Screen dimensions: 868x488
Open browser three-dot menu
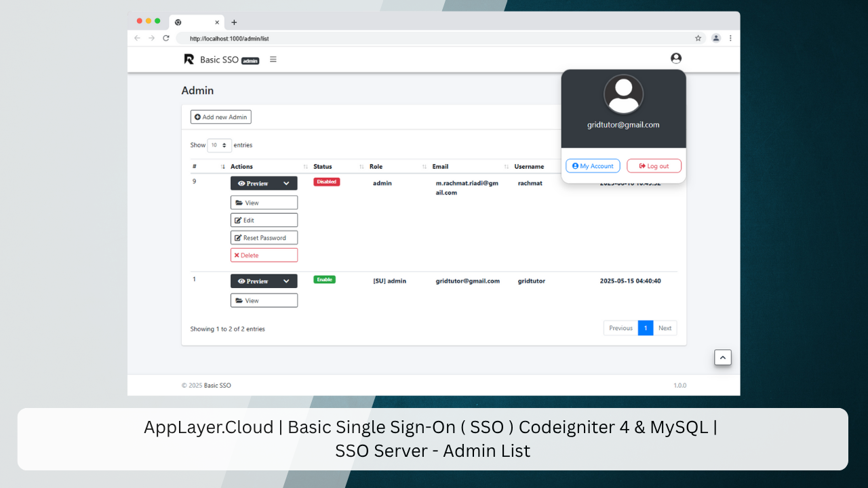click(730, 38)
